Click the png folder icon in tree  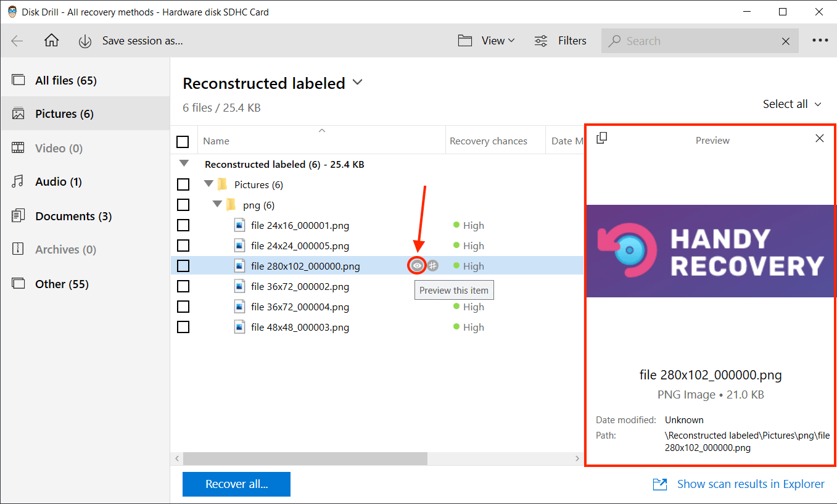[x=231, y=205]
